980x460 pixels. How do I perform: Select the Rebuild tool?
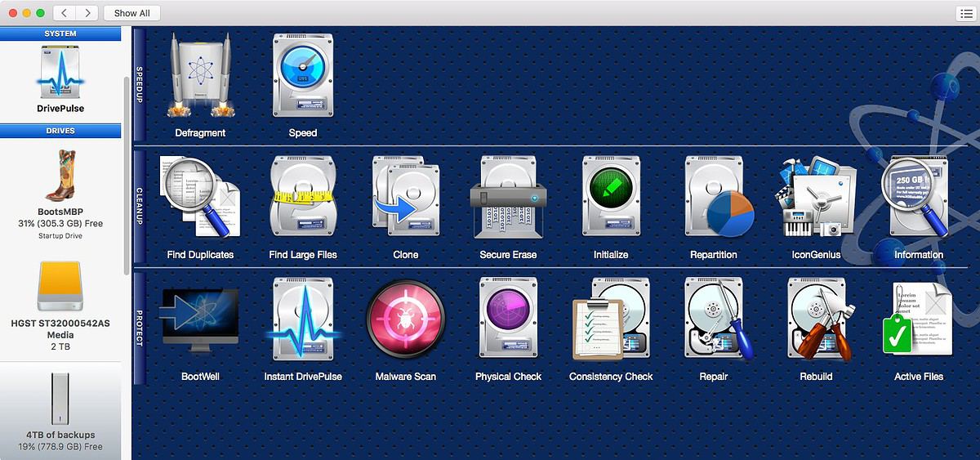click(816, 321)
